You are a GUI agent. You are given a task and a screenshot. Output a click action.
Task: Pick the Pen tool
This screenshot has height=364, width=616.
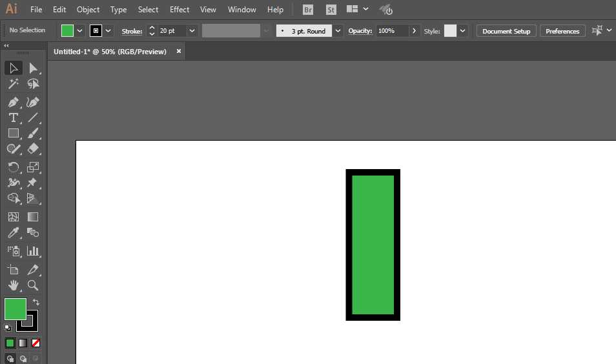13,102
